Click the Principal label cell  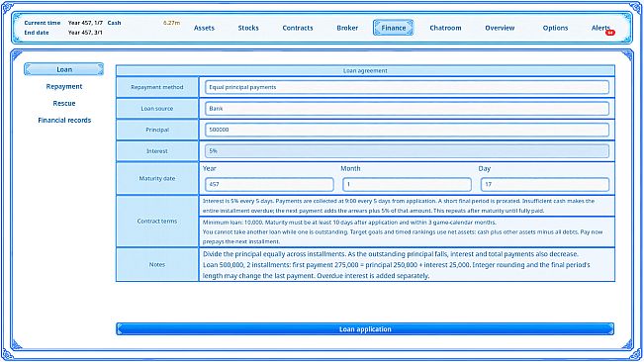157,130
